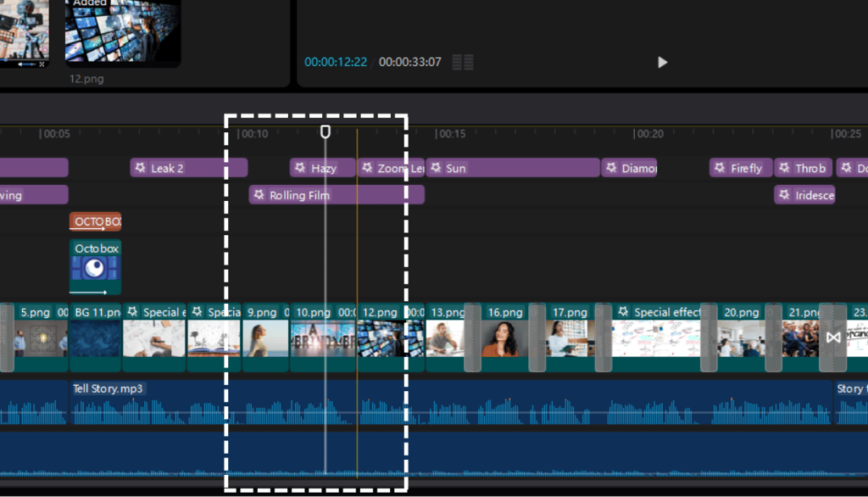Select the Throb effect clip
Viewport: 868px width, 497px height.
click(x=804, y=168)
